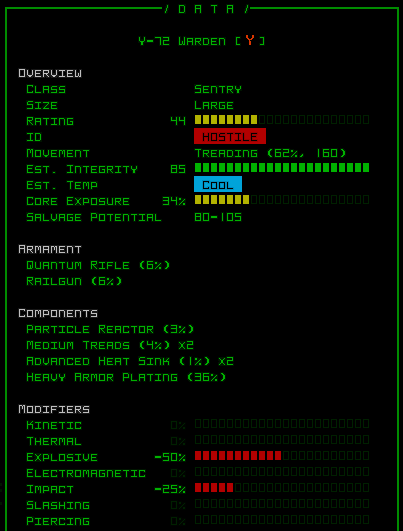Click the Core Exposure yellow bar
The width and height of the screenshot is (403, 531).
[282, 199]
